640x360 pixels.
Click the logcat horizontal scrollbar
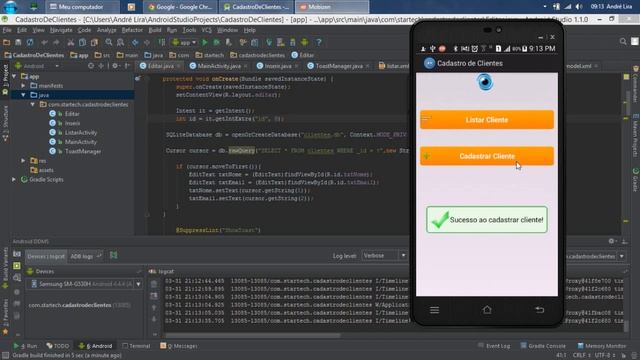click(253, 336)
